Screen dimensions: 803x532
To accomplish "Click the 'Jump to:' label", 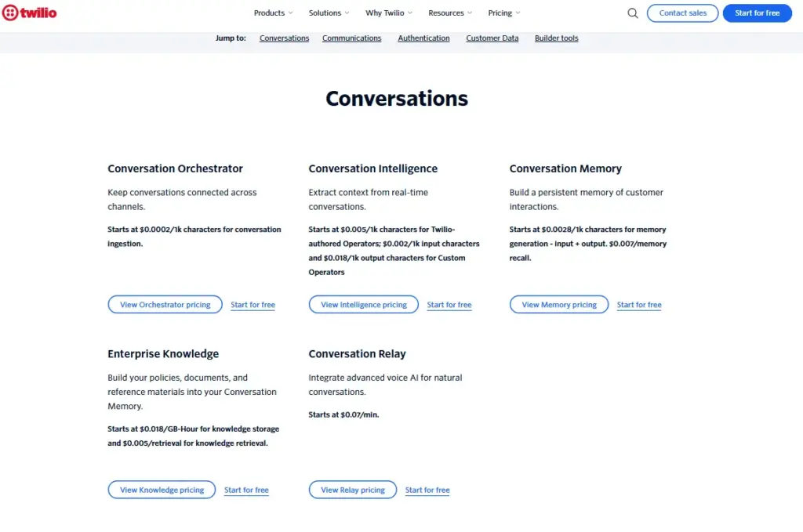I will tap(231, 38).
